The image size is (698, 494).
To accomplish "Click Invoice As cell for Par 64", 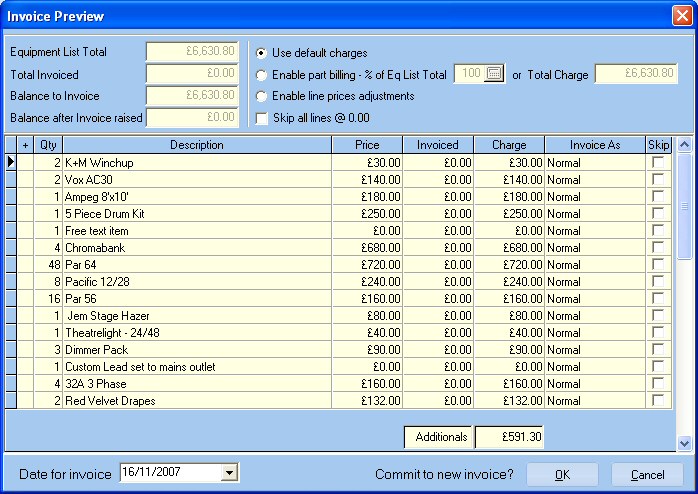I will point(595,265).
